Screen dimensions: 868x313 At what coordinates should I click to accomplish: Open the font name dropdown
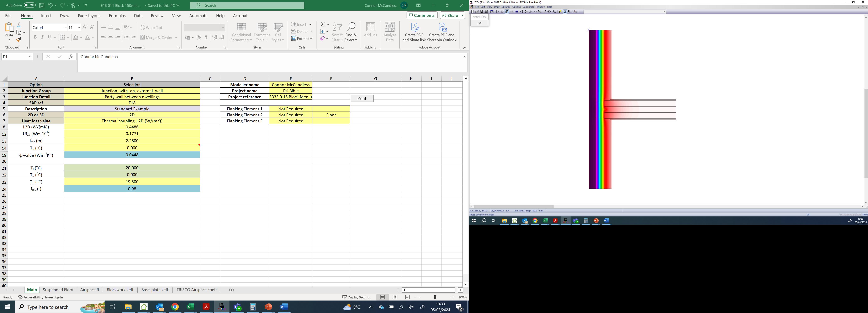[x=65, y=27]
